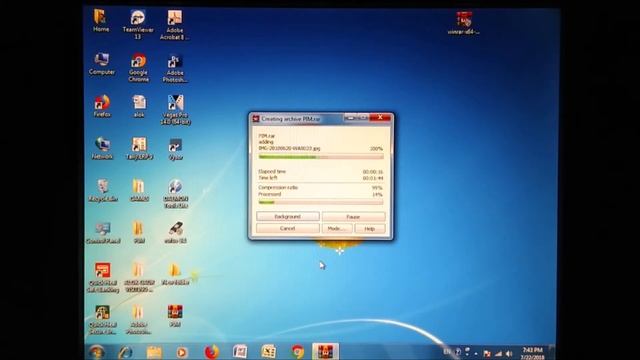Screen dimensions: 640x360
Task: Open Excel from the taskbar
Action: pos(269,352)
